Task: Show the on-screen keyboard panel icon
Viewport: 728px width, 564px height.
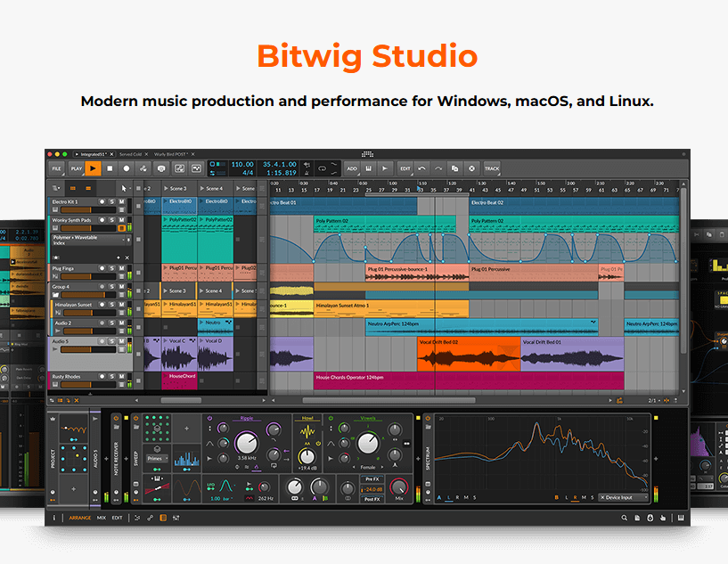Action: 681,518
